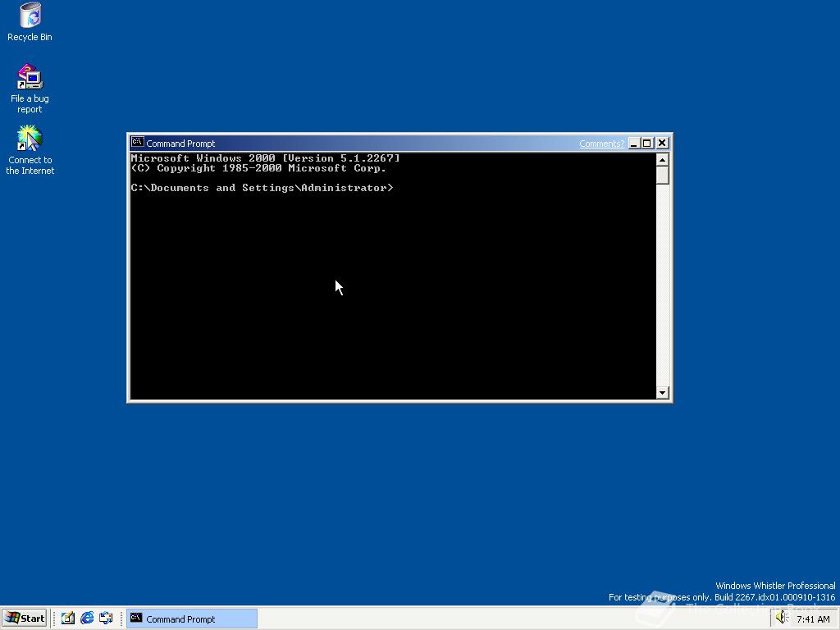Launch Internet Explorer from Quick Launch

coord(87,619)
